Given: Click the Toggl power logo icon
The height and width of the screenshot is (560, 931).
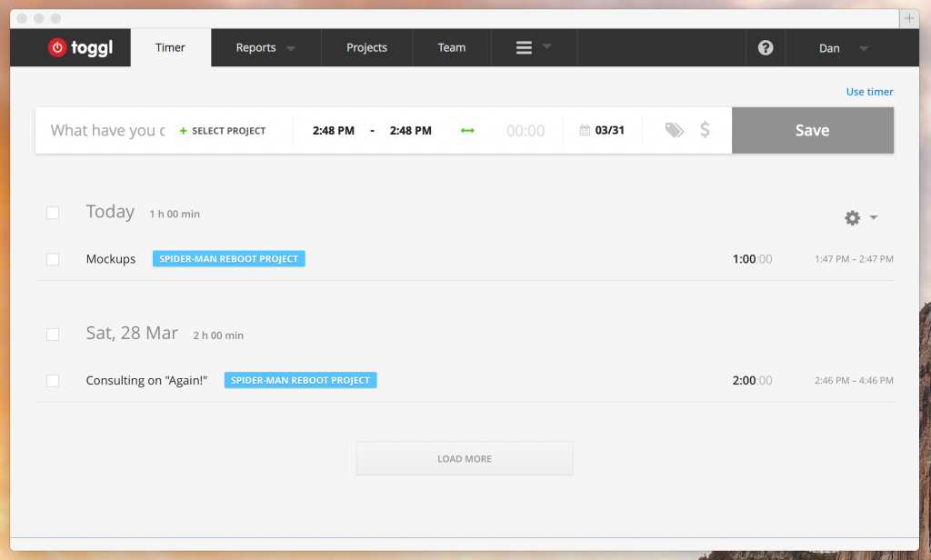Looking at the screenshot, I should [x=57, y=48].
